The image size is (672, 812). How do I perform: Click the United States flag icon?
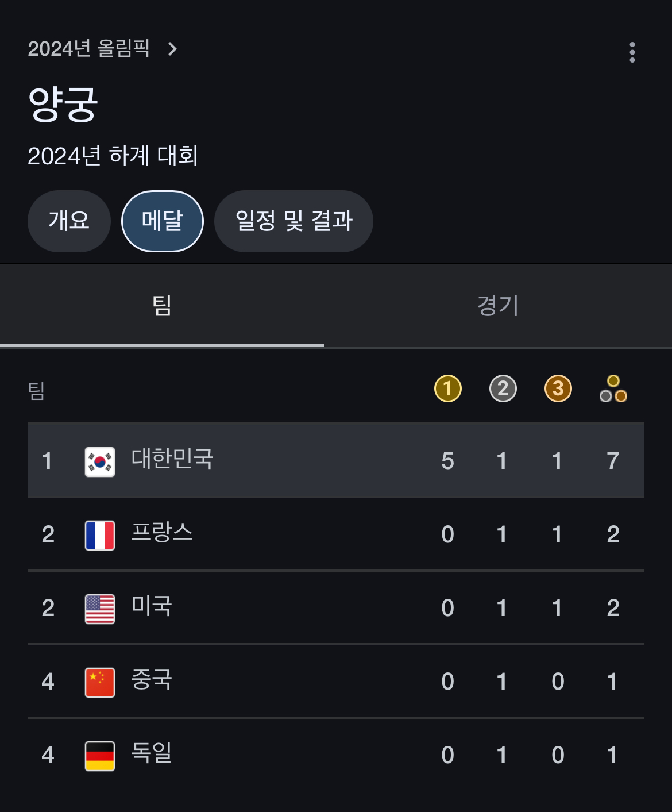tap(100, 609)
